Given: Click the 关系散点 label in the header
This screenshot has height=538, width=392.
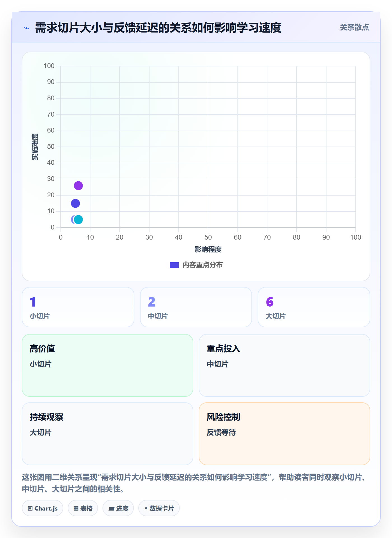Looking at the screenshot, I should [x=354, y=27].
